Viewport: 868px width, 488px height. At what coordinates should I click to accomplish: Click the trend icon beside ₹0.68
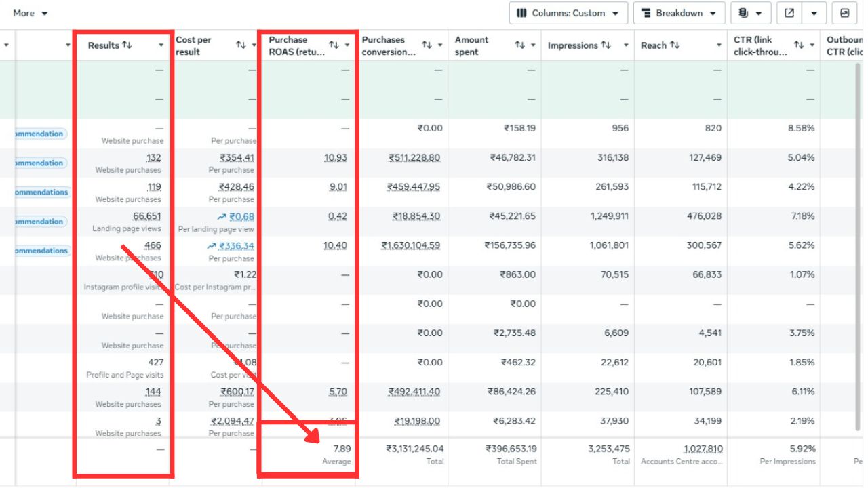[222, 217]
